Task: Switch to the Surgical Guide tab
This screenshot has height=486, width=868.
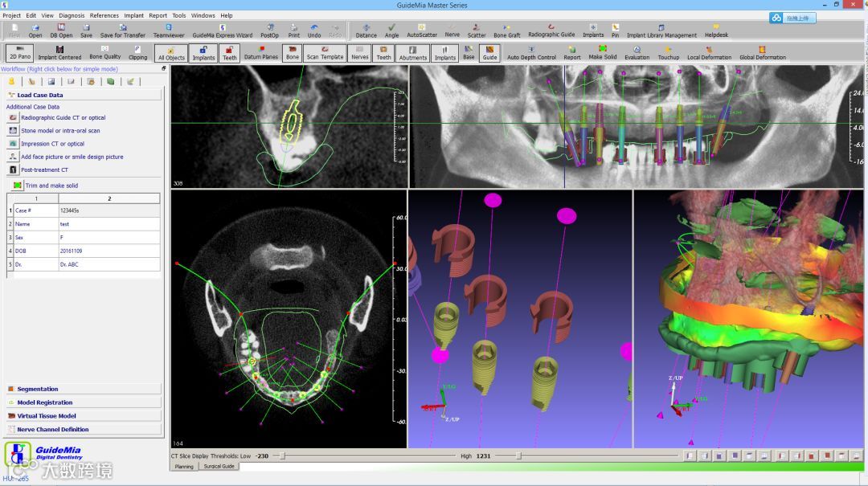Action: pyautogui.click(x=219, y=467)
